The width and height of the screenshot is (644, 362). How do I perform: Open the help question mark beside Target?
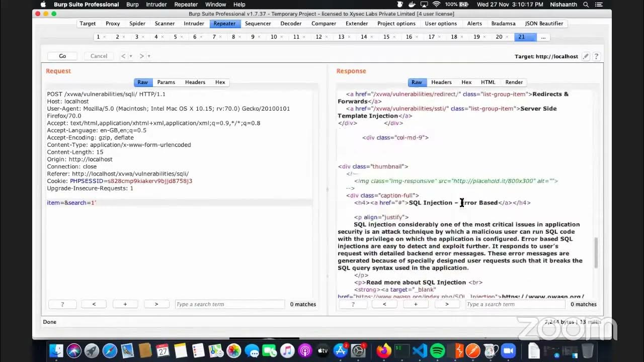(596, 56)
